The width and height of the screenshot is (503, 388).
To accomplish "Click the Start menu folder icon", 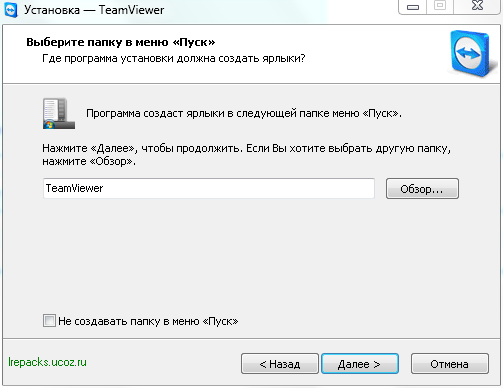I will [59, 114].
